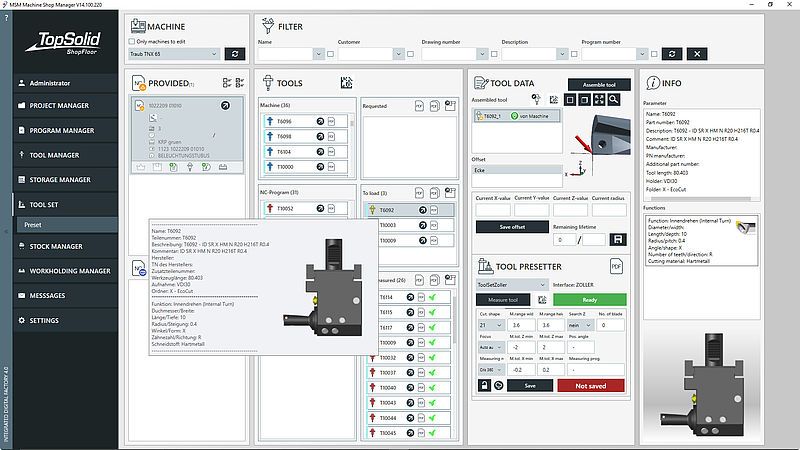Open Program Manager in the sidebar
800x450 pixels.
click(62, 130)
